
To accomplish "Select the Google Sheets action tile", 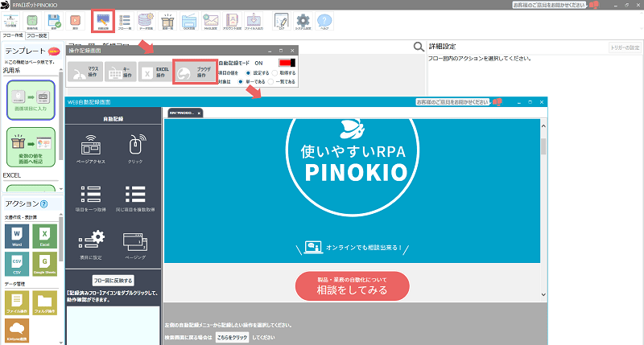I will (45, 264).
